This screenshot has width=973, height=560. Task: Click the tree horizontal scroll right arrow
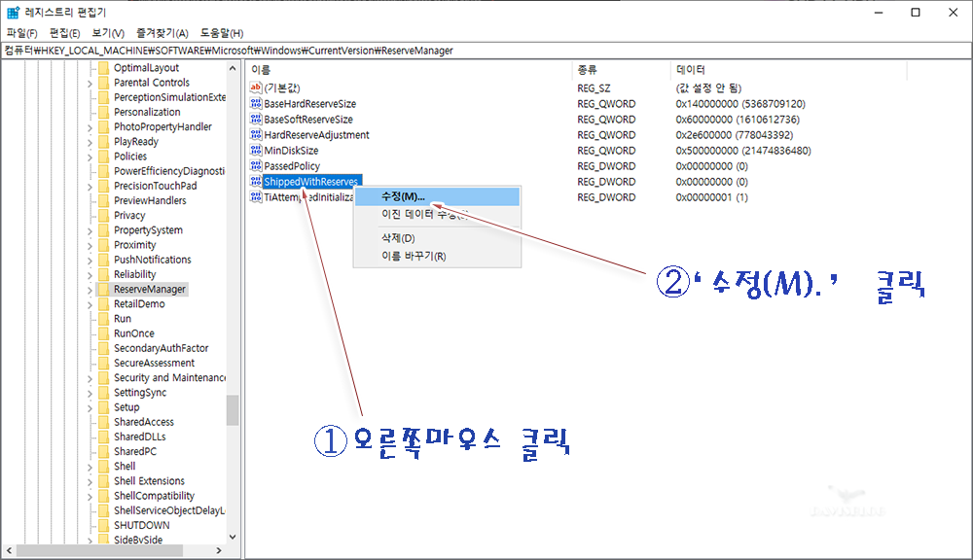click(218, 550)
